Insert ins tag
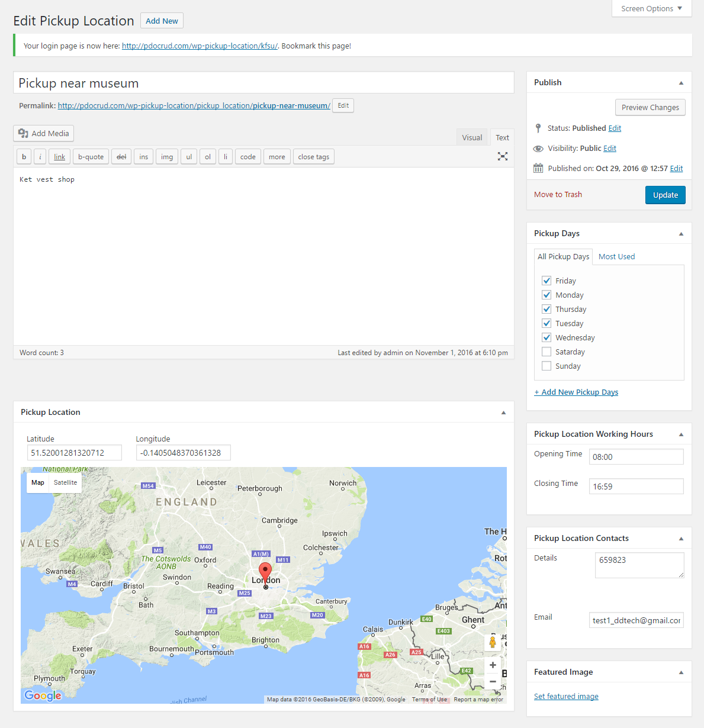Image resolution: width=704 pixels, height=728 pixels. (144, 157)
